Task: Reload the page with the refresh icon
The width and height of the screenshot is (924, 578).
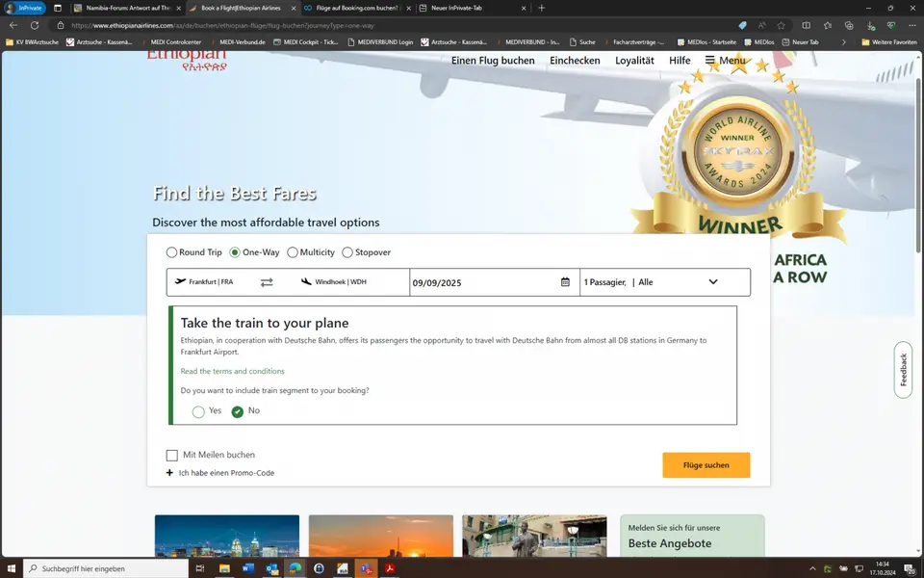Action: coord(35,25)
